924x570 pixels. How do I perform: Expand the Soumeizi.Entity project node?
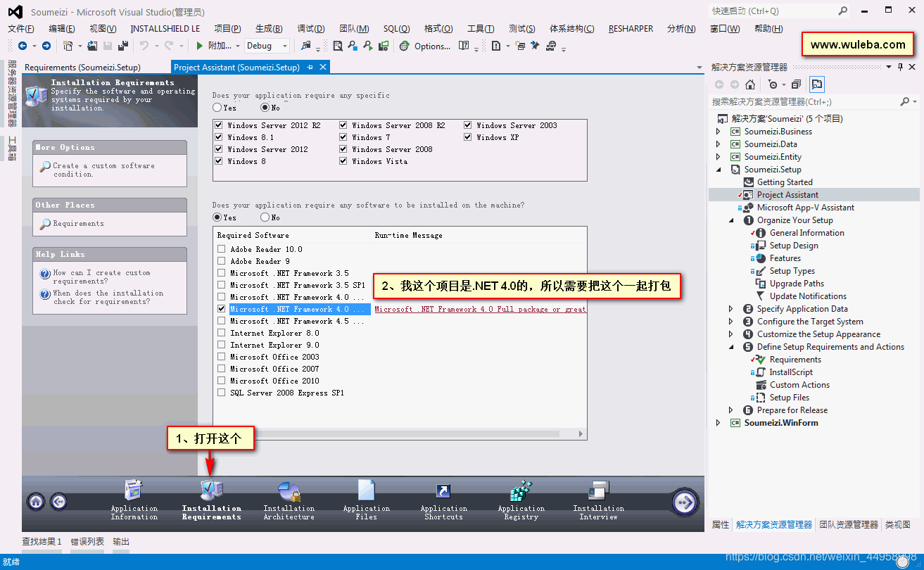[719, 157]
